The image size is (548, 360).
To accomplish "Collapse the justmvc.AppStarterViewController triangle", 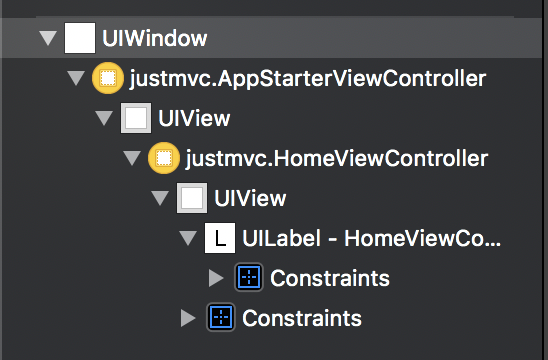I will click(x=76, y=78).
